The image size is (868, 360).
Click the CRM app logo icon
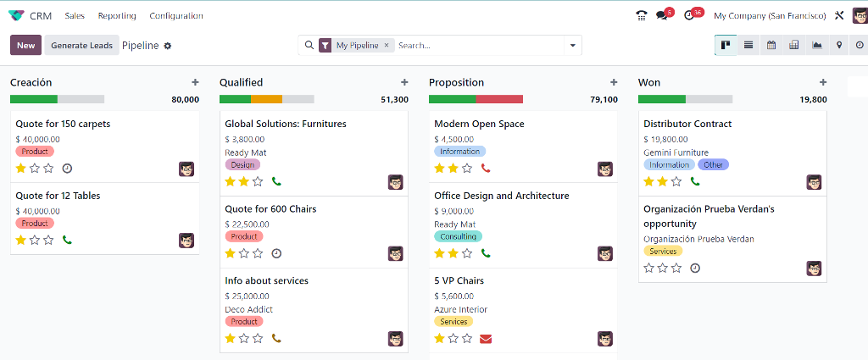tap(17, 15)
